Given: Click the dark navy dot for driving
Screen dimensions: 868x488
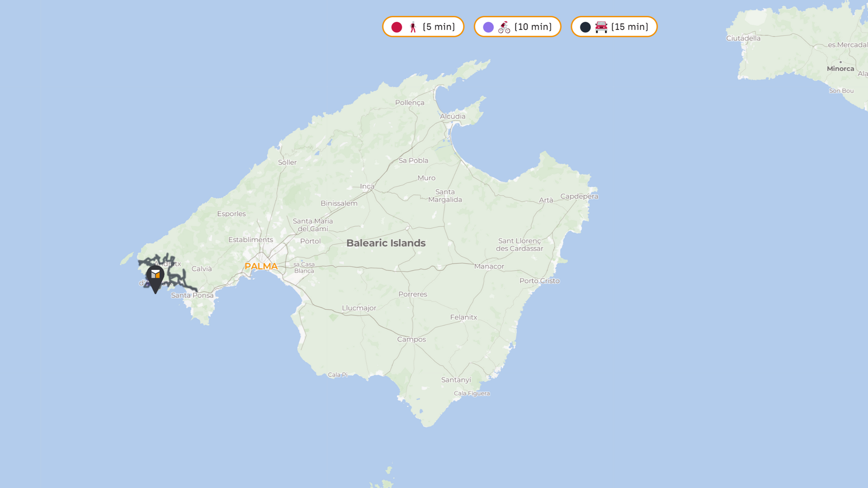Looking at the screenshot, I should [x=585, y=27].
